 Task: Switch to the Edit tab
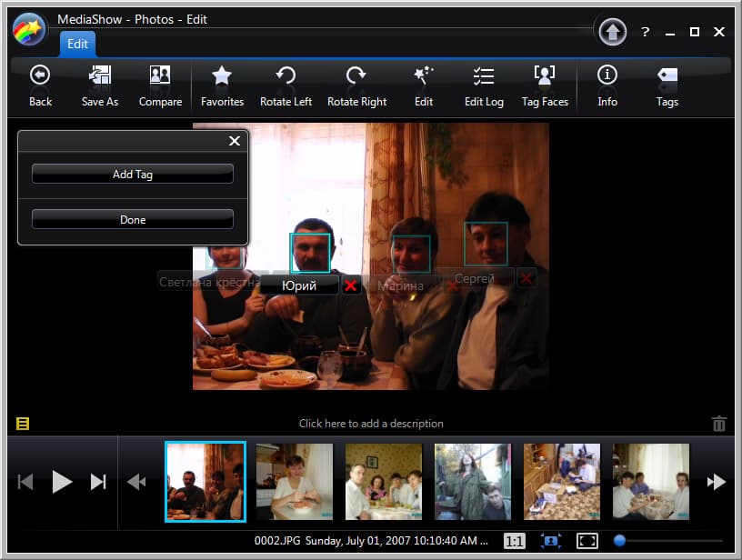[x=77, y=44]
